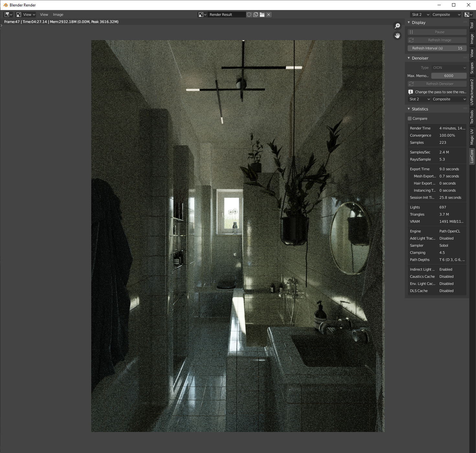This screenshot has width=476, height=453.
Task: Click the open image folder icon
Action: pyautogui.click(x=262, y=15)
